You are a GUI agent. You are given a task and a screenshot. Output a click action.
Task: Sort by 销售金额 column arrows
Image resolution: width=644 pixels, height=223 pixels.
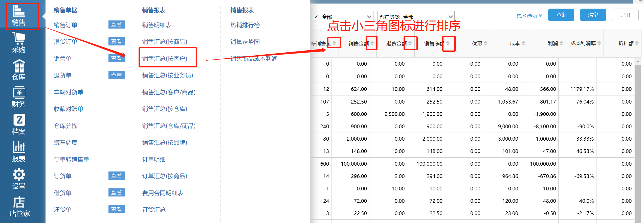pyautogui.click(x=372, y=43)
